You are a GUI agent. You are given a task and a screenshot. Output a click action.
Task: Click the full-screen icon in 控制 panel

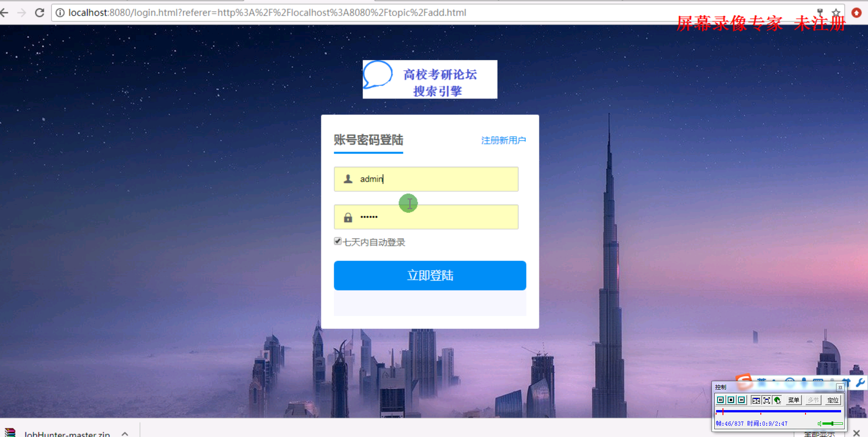pyautogui.click(x=767, y=400)
